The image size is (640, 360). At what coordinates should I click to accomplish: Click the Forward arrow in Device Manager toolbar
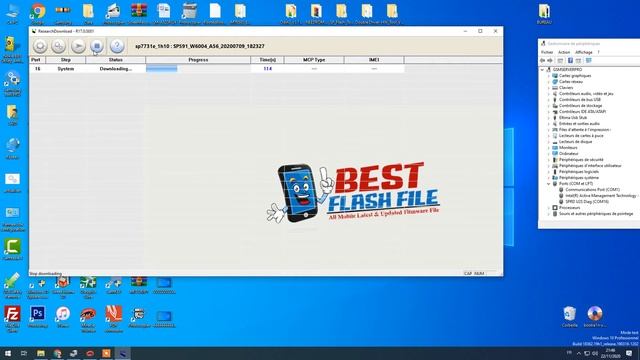[550, 61]
